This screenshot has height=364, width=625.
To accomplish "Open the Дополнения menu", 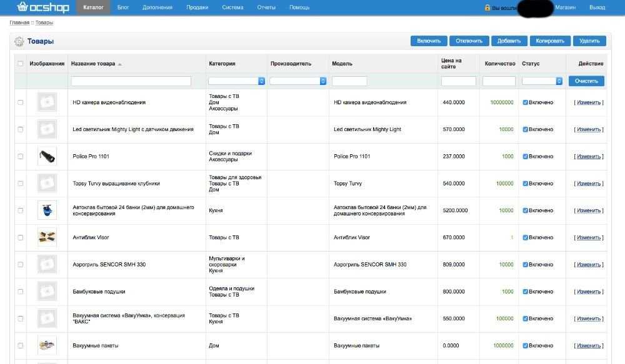I will [157, 7].
